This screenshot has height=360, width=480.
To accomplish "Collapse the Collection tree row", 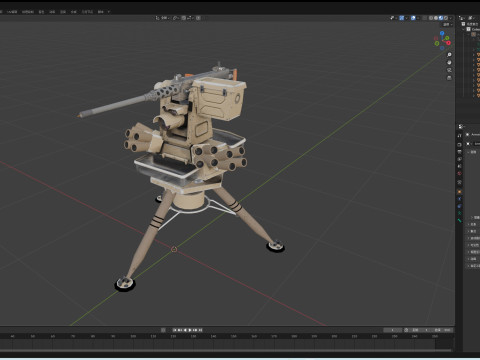I will (x=464, y=29).
